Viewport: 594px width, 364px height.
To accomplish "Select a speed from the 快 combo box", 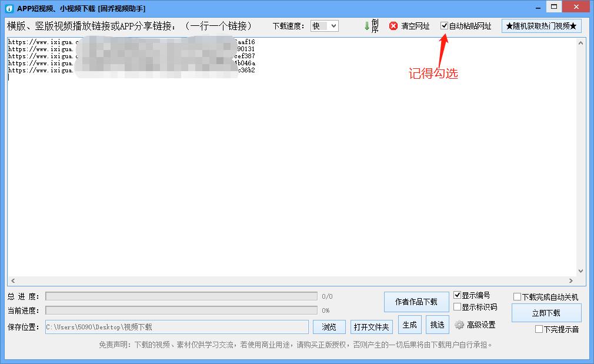I will coord(324,25).
